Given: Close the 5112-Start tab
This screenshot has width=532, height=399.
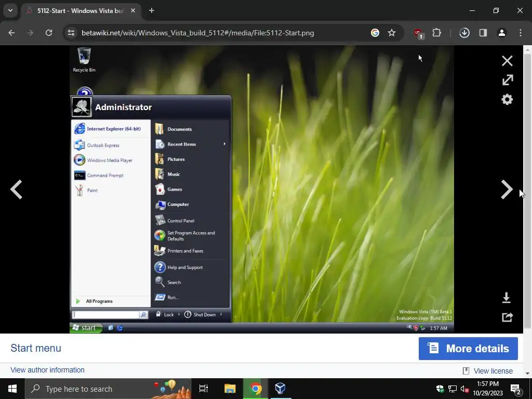Looking at the screenshot, I should coord(133,10).
